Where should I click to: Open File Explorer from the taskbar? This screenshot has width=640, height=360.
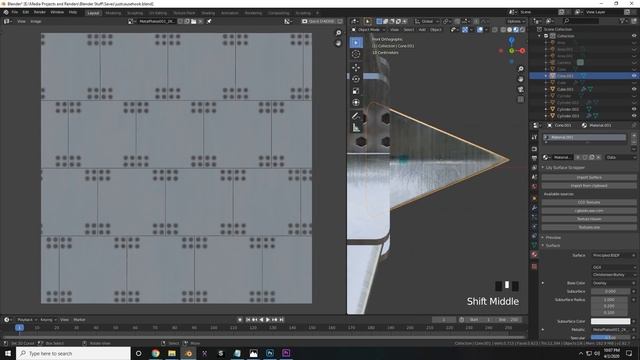[172, 353]
